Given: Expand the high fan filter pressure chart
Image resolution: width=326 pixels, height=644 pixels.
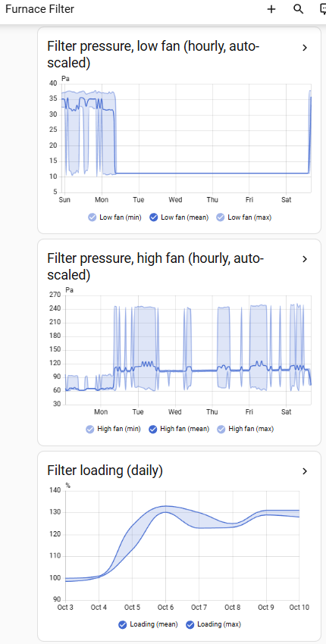Looking at the screenshot, I should (305, 259).
